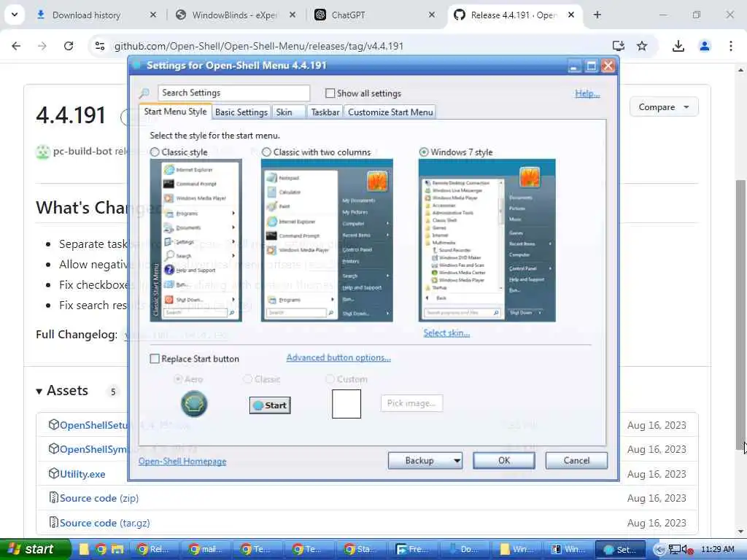Click the Select skin link
This screenshot has height=560, width=747.
(x=446, y=333)
